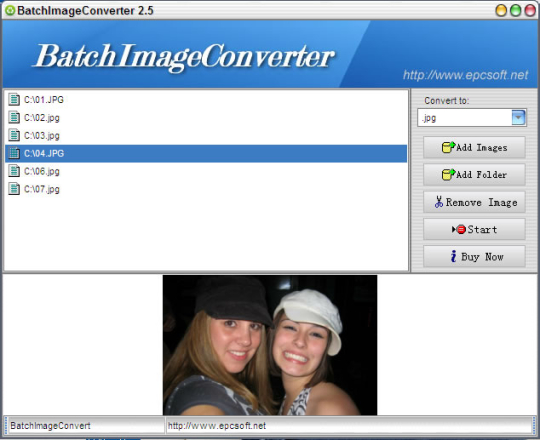Select the C:\01.JPG list entry
Viewport: 540px width, 440px height.
click(x=206, y=99)
